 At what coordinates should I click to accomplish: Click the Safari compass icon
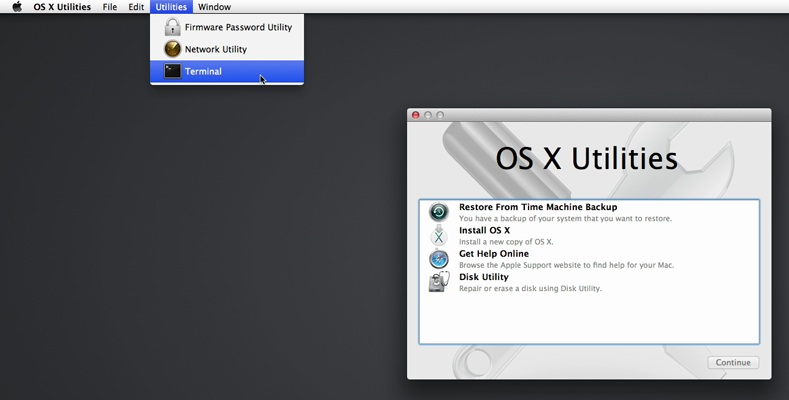tap(439, 259)
